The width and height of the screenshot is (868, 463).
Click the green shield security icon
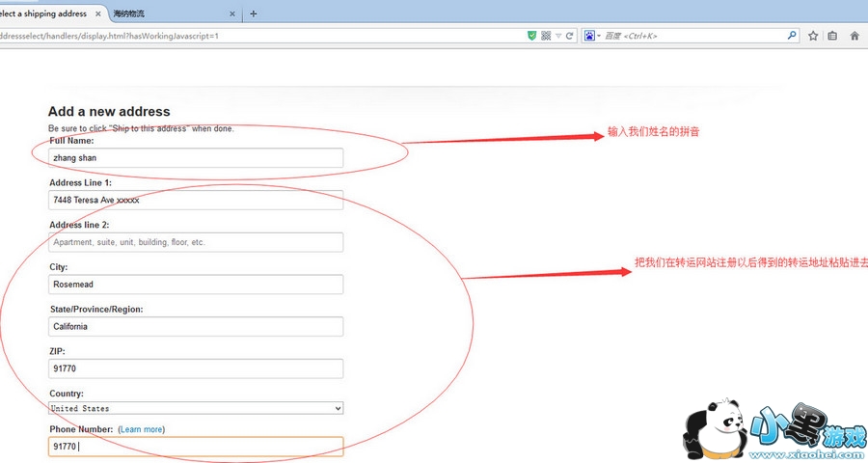click(531, 36)
